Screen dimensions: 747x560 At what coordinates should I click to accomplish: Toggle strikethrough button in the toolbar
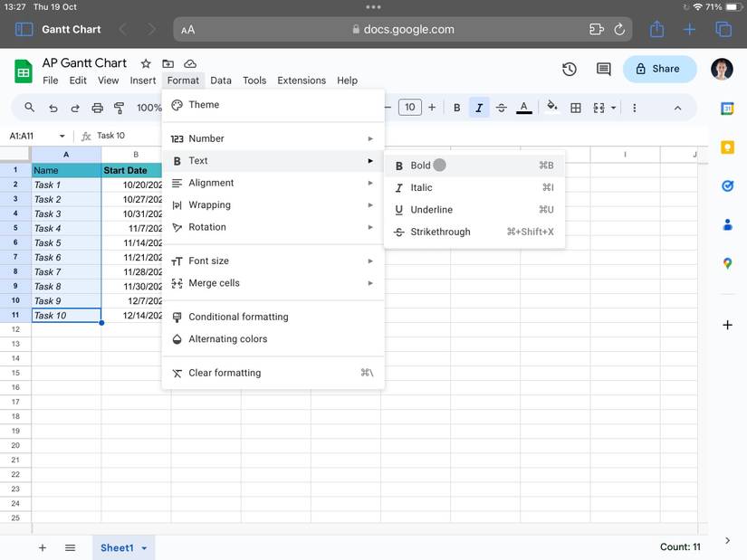tap(502, 108)
